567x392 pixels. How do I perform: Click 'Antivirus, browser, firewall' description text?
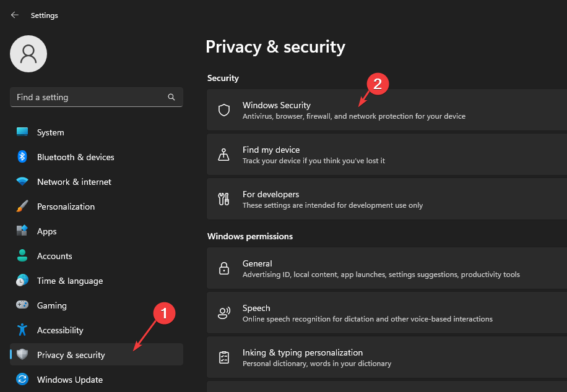coord(354,116)
